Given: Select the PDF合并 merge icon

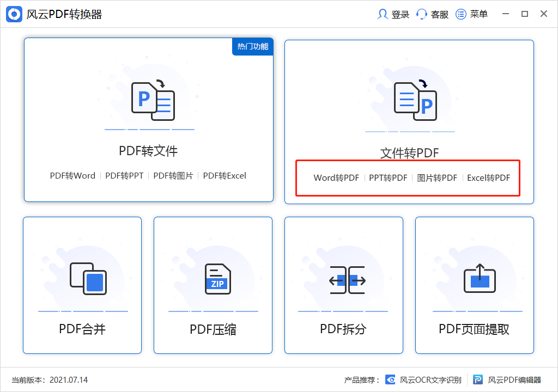Looking at the screenshot, I should (88, 279).
